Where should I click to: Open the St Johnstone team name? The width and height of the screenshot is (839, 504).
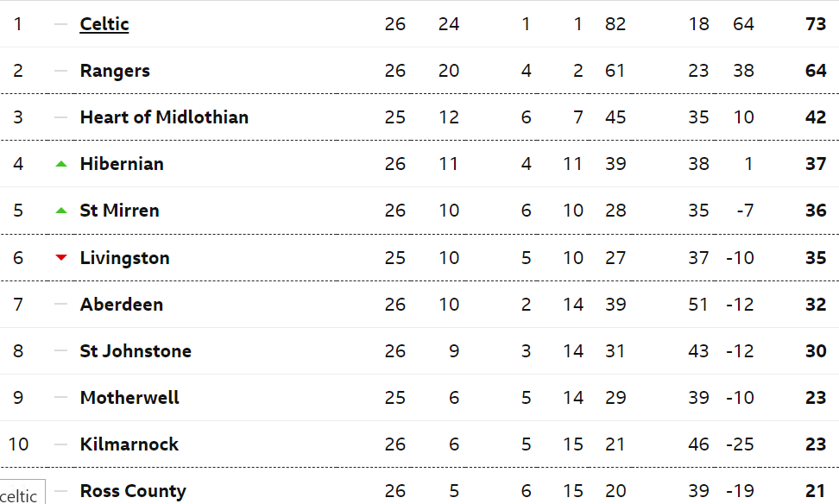click(x=136, y=351)
